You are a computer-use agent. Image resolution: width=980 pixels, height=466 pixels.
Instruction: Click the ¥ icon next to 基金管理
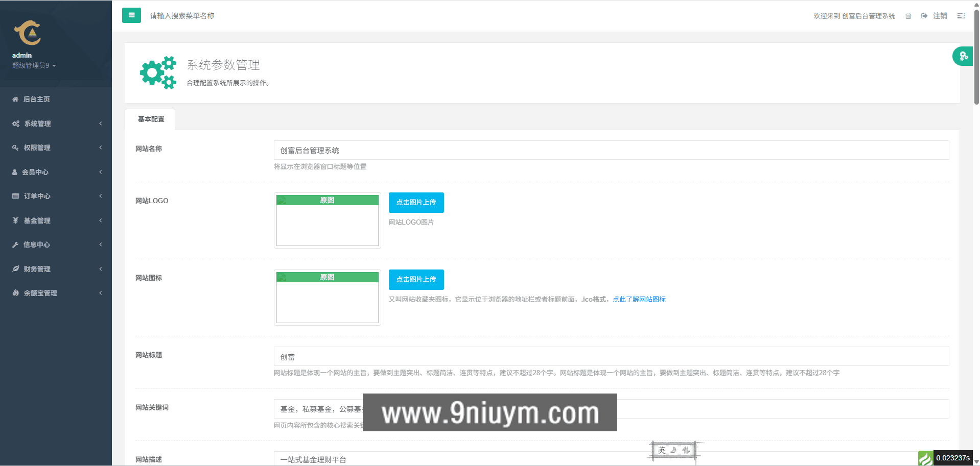(15, 220)
